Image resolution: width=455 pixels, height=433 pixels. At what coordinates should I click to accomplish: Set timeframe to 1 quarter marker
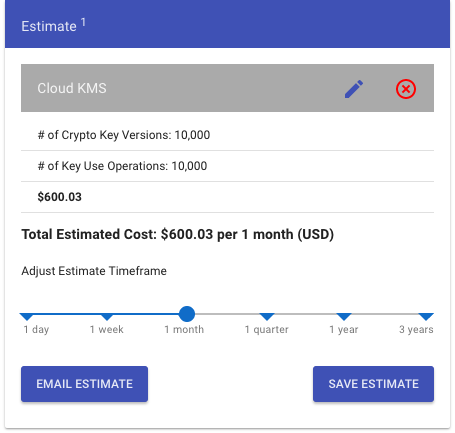click(267, 316)
